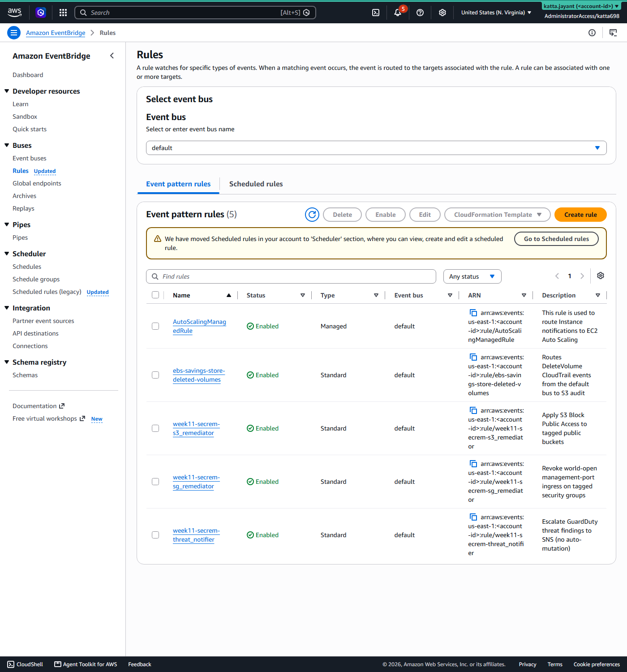Open the notifications bell icon

[x=398, y=13]
